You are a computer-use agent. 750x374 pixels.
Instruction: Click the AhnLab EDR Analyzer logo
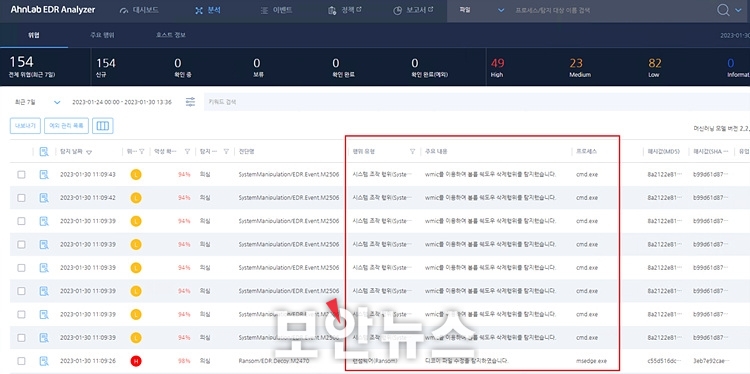point(53,10)
